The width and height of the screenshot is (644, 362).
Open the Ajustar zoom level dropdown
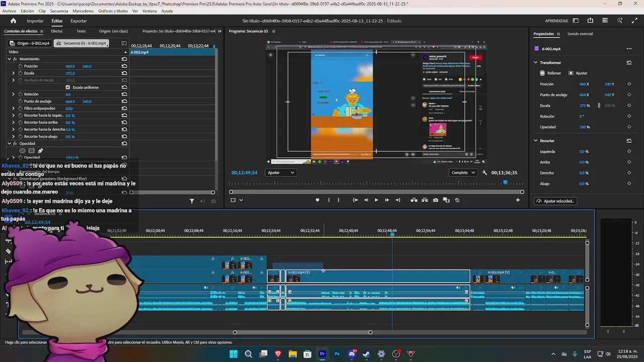click(281, 172)
